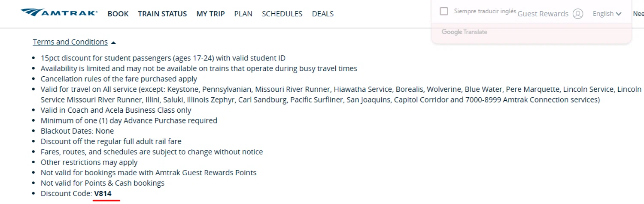
Task: Navigate to DEALS
Action: point(323,14)
